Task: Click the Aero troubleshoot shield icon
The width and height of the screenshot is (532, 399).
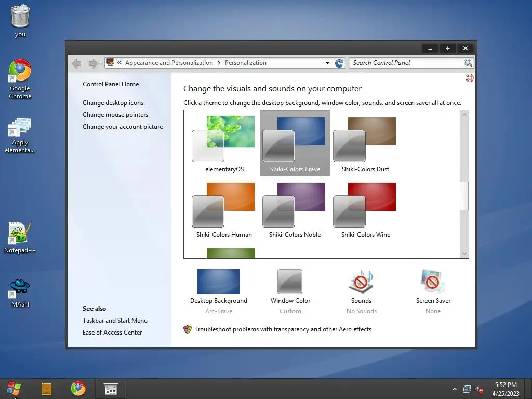Action: [x=187, y=329]
